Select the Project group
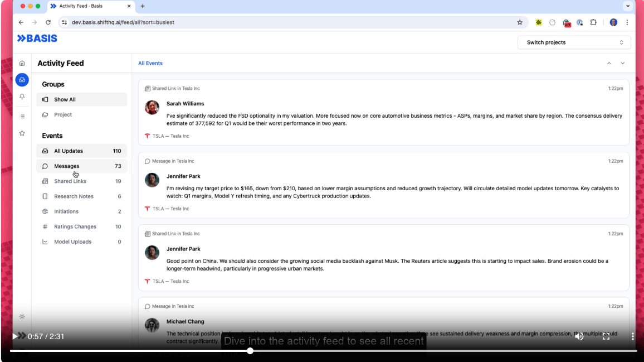Screen dimensions: 644x362 (81, 115)
